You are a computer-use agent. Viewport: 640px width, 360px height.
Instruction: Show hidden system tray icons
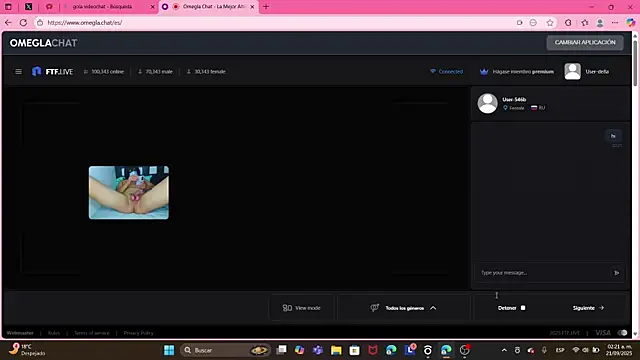coord(504,350)
